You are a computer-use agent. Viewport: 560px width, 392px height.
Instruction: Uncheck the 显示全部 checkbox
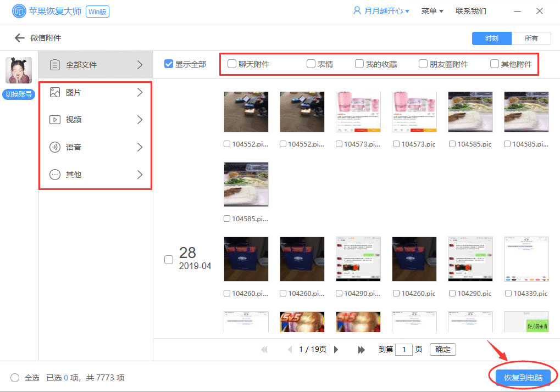(x=168, y=64)
